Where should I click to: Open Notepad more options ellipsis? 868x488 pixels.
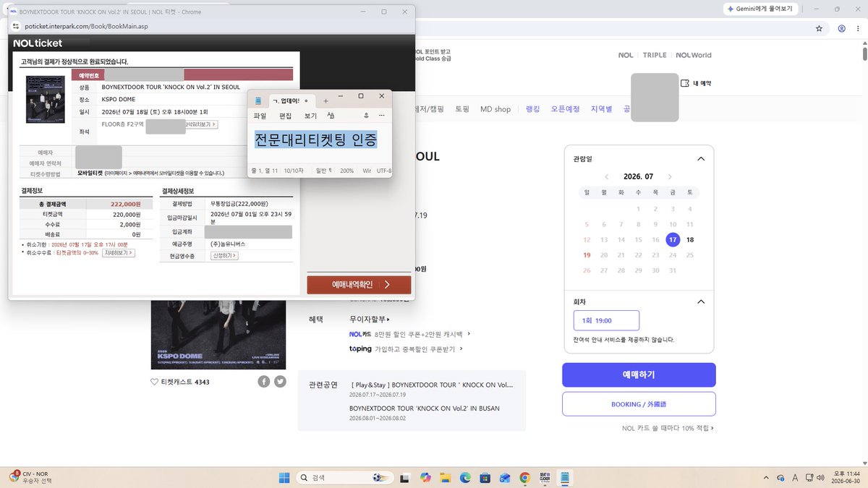coord(382,116)
